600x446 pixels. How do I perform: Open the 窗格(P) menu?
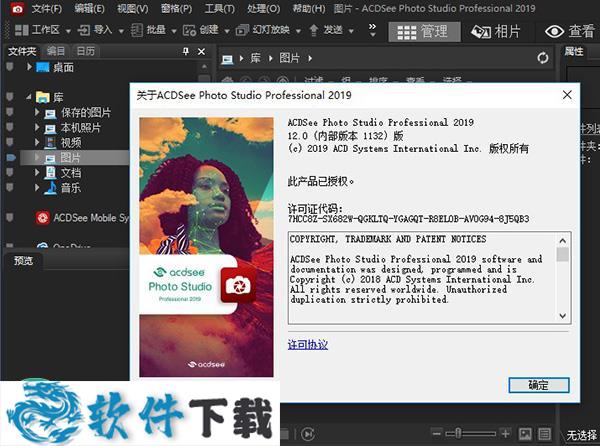[x=176, y=8]
